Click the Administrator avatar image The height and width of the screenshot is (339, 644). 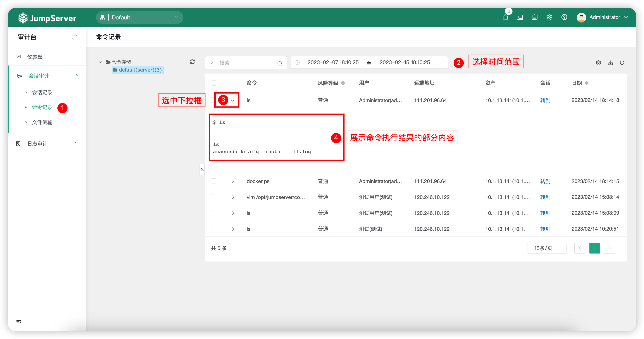coord(581,17)
